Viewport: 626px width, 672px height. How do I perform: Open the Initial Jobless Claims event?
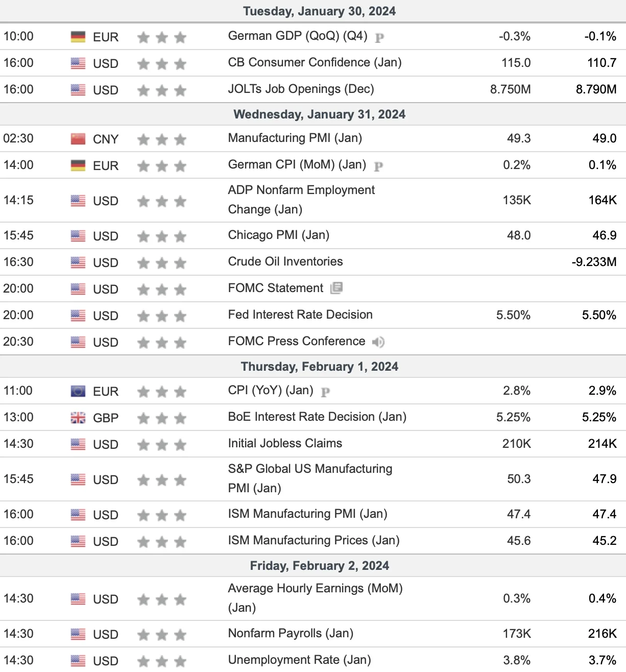285,443
